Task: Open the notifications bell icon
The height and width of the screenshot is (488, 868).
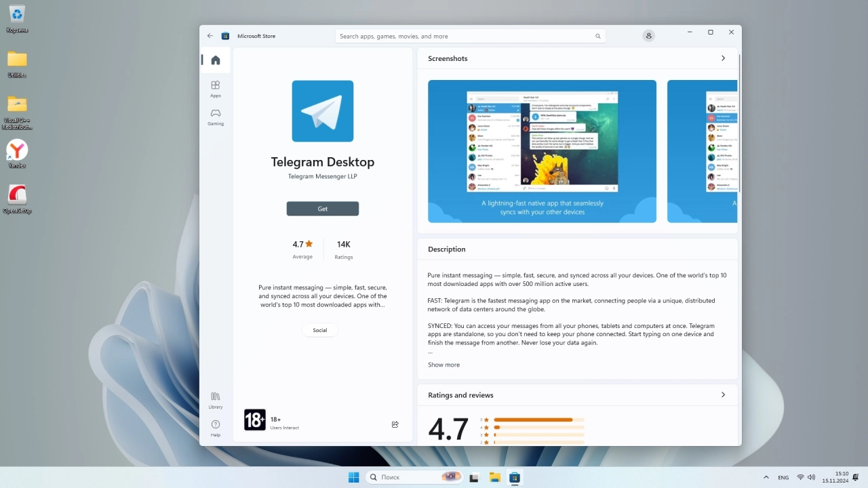Action: 856,477
